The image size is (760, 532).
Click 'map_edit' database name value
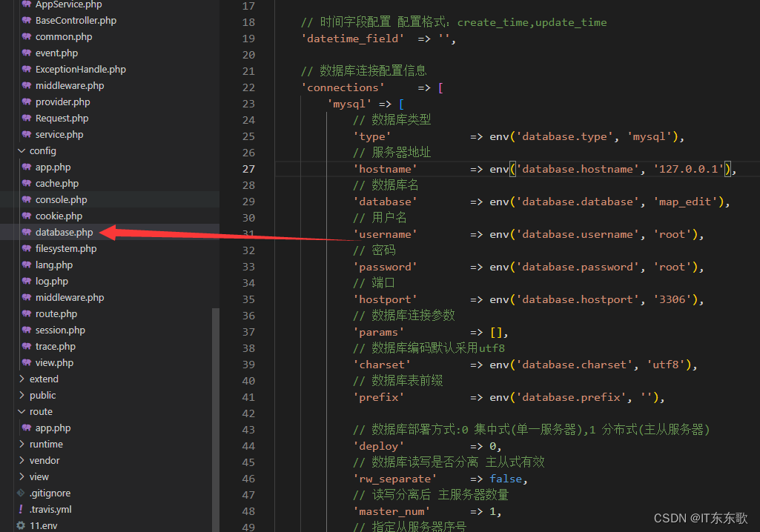click(685, 202)
